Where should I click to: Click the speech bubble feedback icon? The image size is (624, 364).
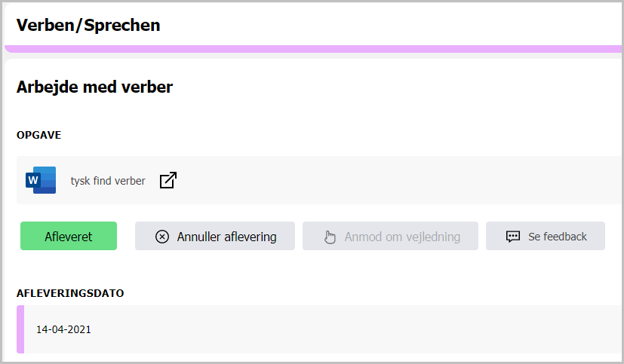coord(512,237)
